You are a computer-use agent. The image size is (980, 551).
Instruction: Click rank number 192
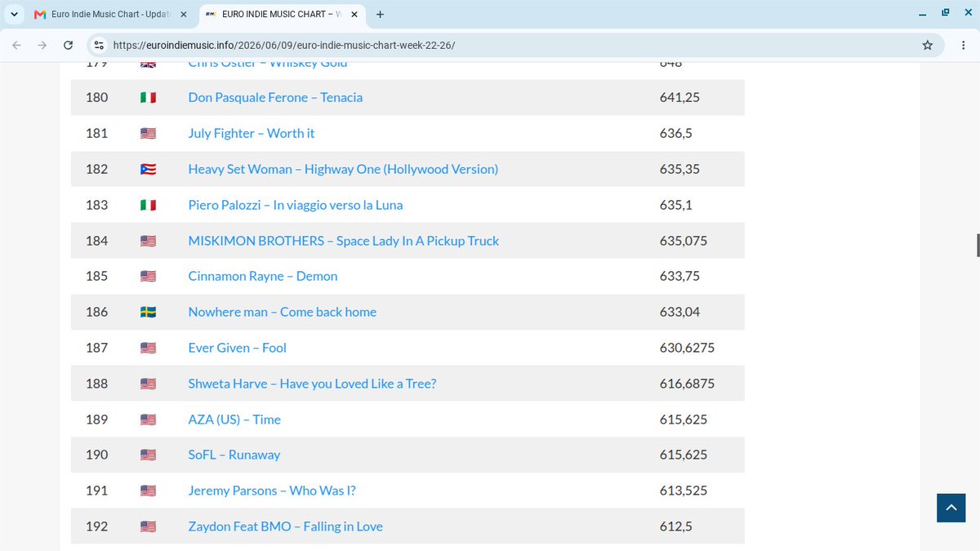click(96, 527)
